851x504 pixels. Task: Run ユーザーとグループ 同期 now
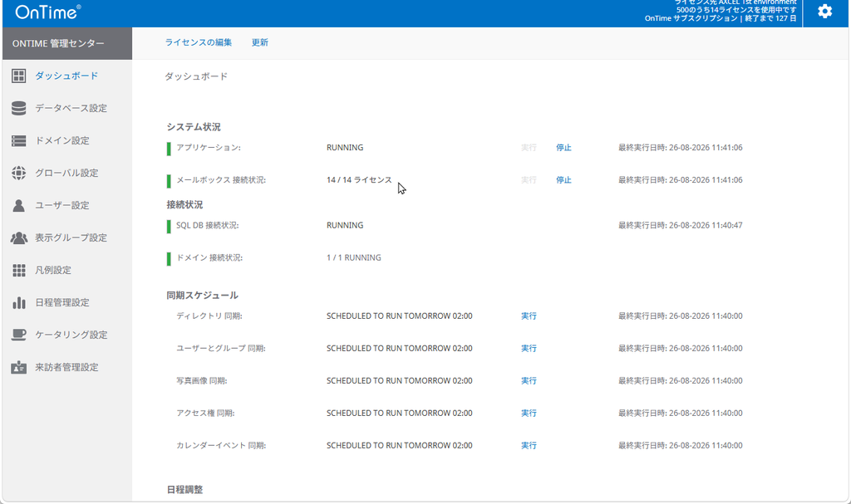(529, 348)
